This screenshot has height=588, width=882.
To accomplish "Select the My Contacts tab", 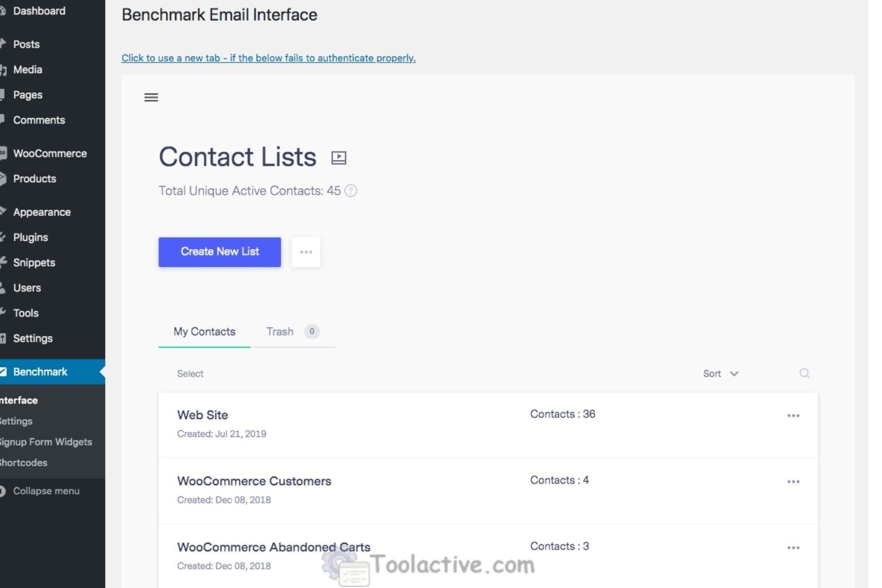I will [x=204, y=331].
